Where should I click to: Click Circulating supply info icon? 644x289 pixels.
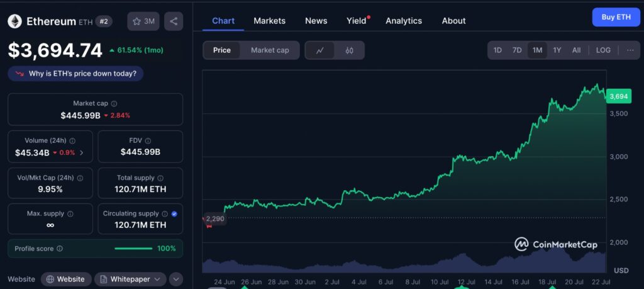165,214
